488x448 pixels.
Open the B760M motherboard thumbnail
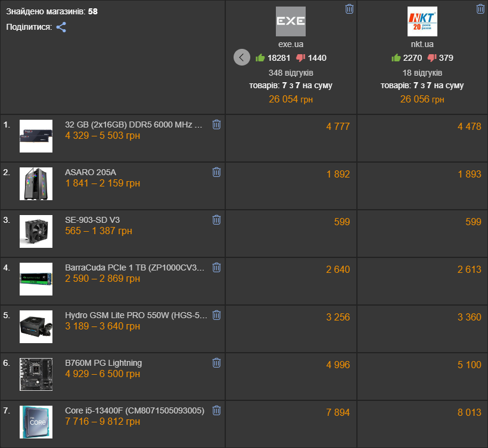[x=36, y=374]
